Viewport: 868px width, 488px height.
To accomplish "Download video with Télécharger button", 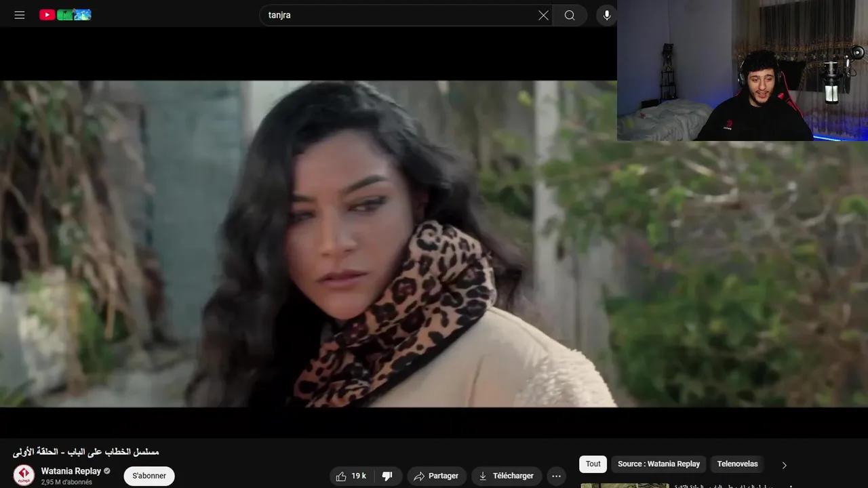I will pos(506,476).
